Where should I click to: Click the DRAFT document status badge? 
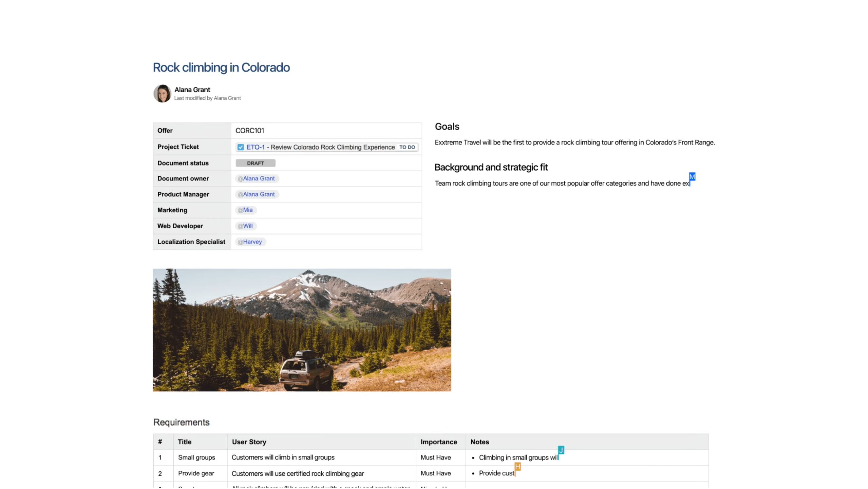pos(255,163)
